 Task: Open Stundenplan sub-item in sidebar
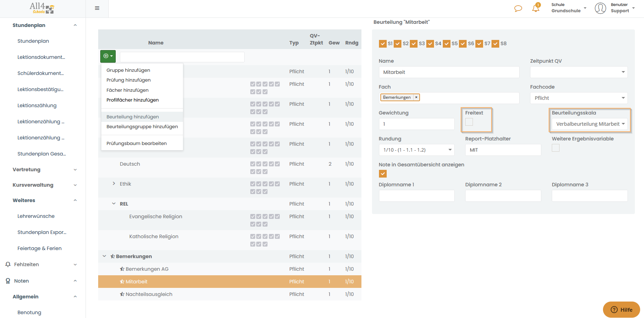pos(33,41)
